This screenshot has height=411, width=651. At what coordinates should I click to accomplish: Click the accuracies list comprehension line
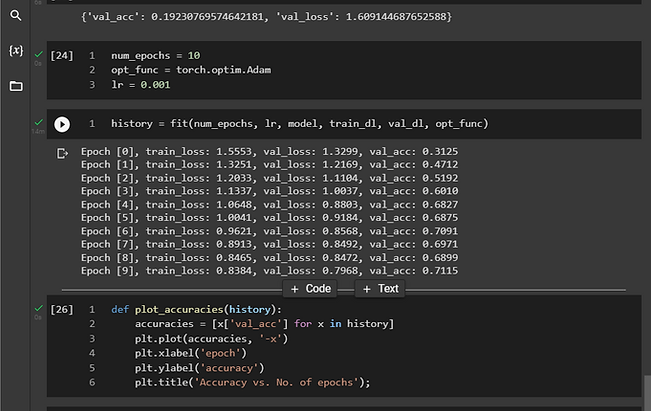point(264,324)
